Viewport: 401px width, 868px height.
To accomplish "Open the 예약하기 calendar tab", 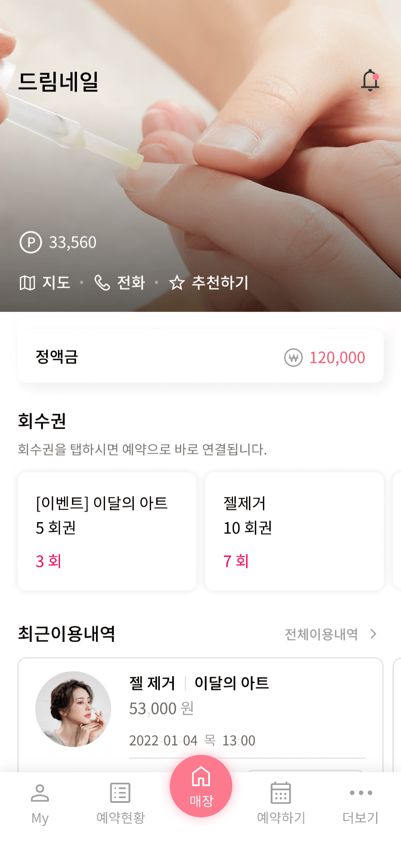I will [x=281, y=803].
